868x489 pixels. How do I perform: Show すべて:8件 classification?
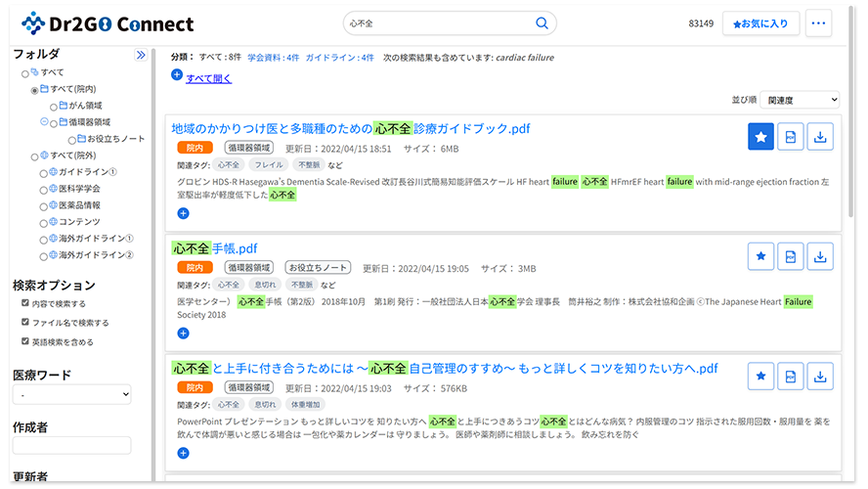click(220, 57)
